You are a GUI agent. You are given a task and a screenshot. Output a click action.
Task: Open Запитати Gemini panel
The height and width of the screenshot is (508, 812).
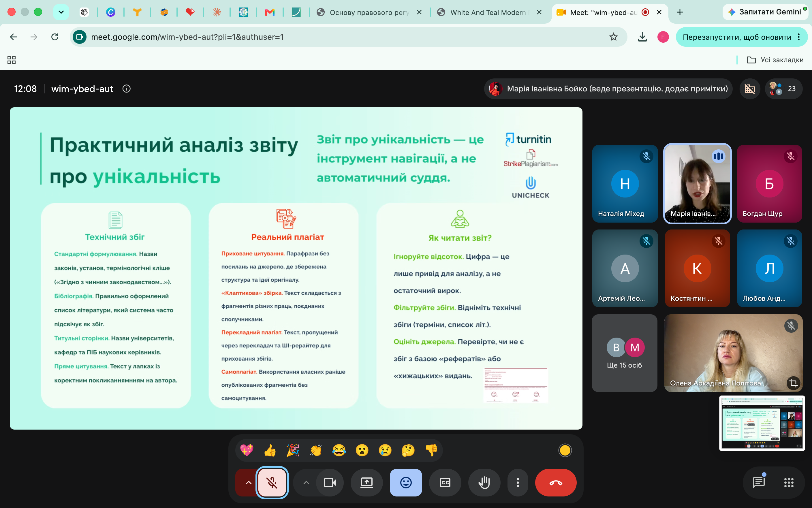click(x=765, y=12)
